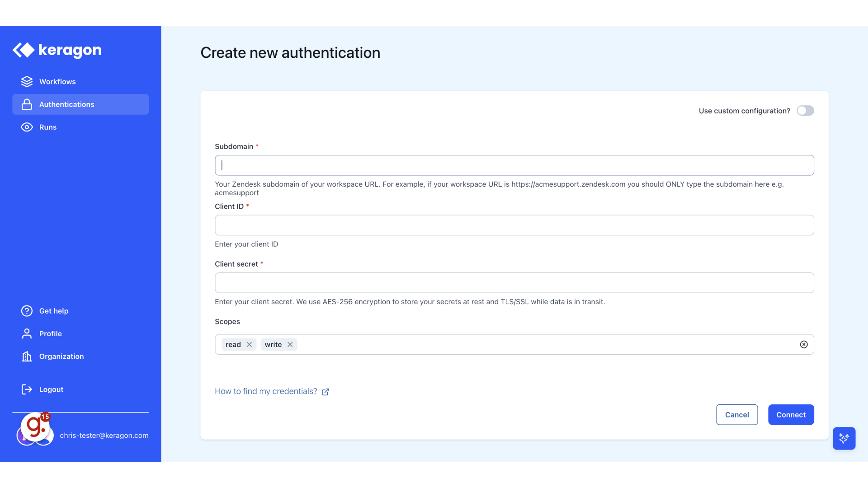Open the AI sparkle assistant button
This screenshot has width=868, height=488.
(844, 438)
